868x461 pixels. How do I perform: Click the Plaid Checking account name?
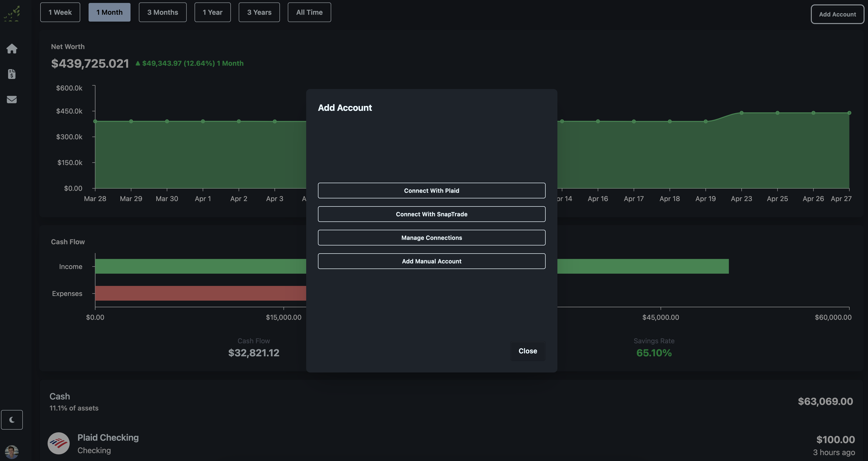coord(108,437)
